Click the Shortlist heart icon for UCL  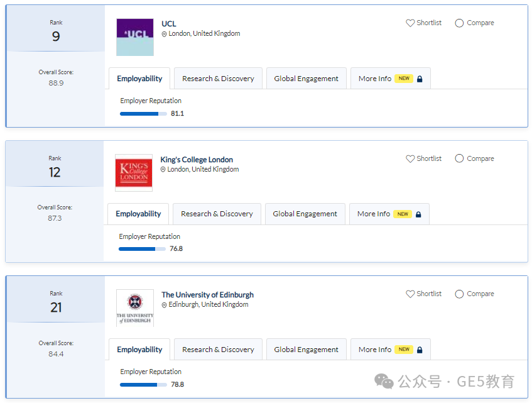(410, 23)
